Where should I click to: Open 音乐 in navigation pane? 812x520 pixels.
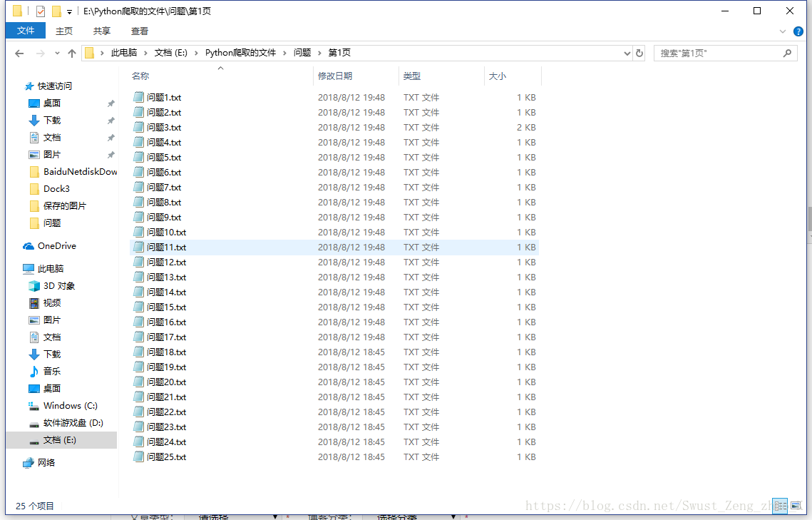[x=52, y=372]
